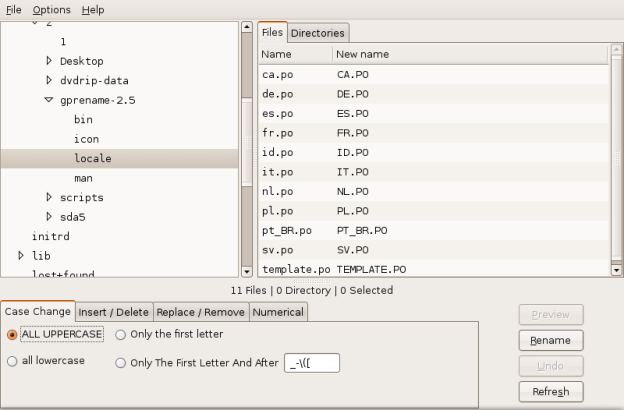The height and width of the screenshot is (410, 624).
Task: Click the Rename button
Action: point(550,340)
